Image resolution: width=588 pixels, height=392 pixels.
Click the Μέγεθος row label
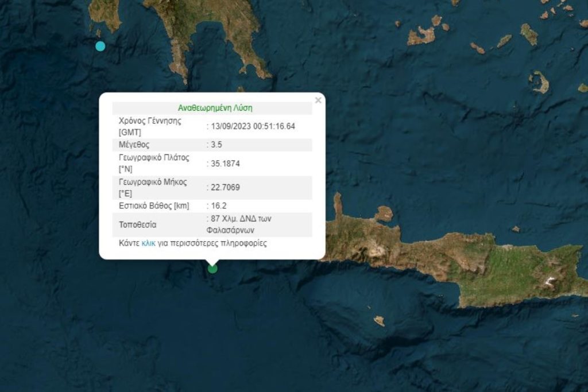click(x=134, y=145)
